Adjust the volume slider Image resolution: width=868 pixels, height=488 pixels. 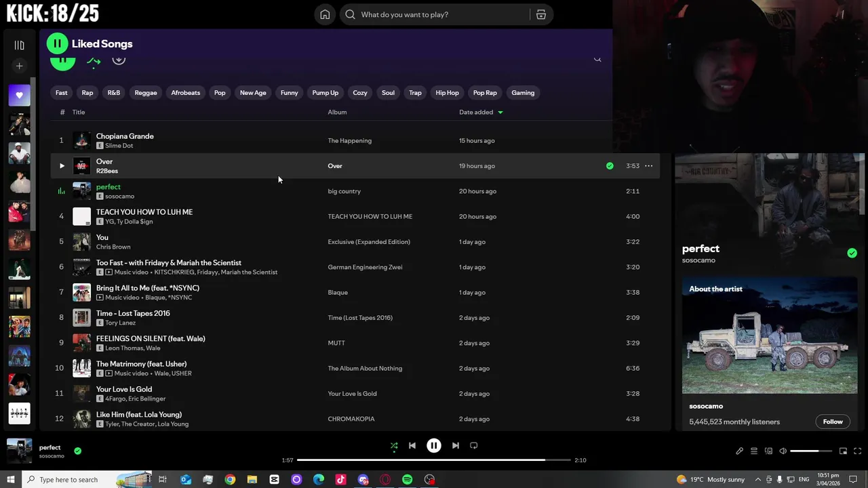(x=811, y=451)
